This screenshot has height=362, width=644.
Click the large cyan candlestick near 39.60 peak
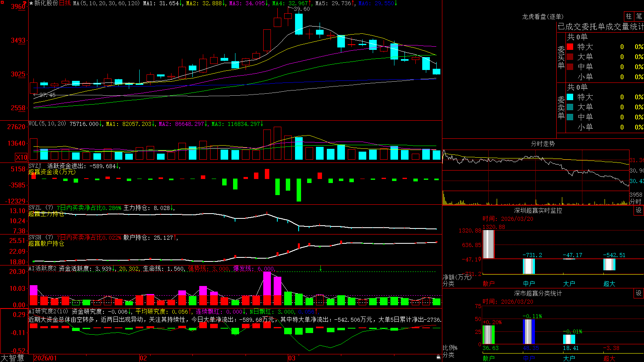tap(299, 24)
